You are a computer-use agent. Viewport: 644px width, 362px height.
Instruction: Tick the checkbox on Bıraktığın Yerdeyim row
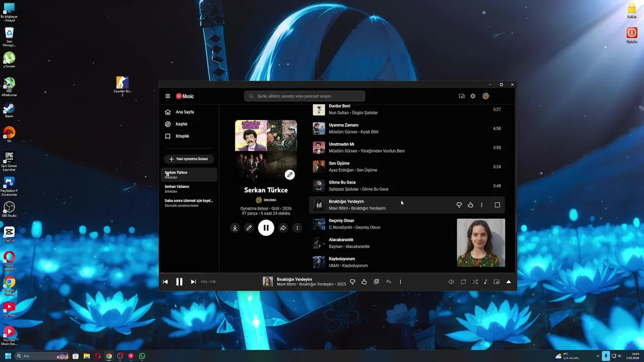[497, 205]
